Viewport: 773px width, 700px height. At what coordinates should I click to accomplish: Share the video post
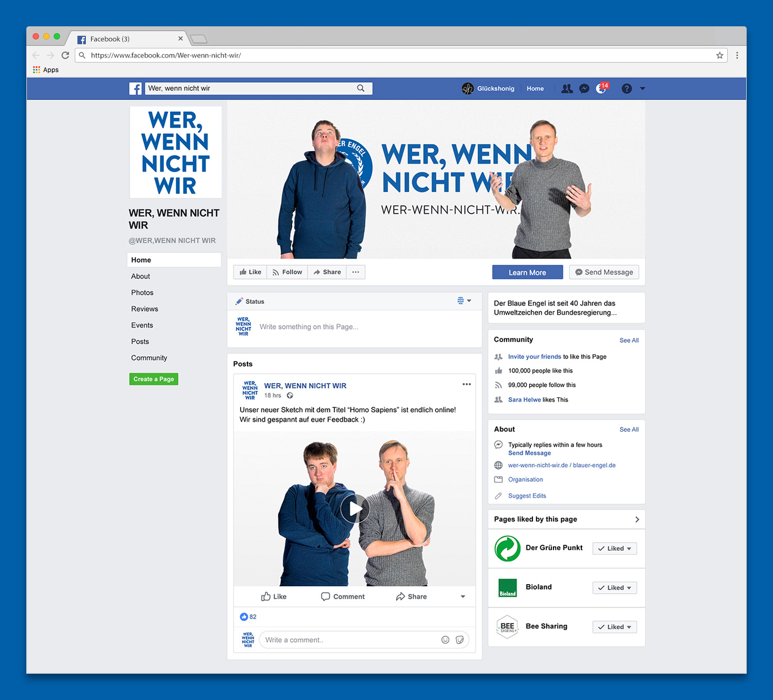[411, 596]
